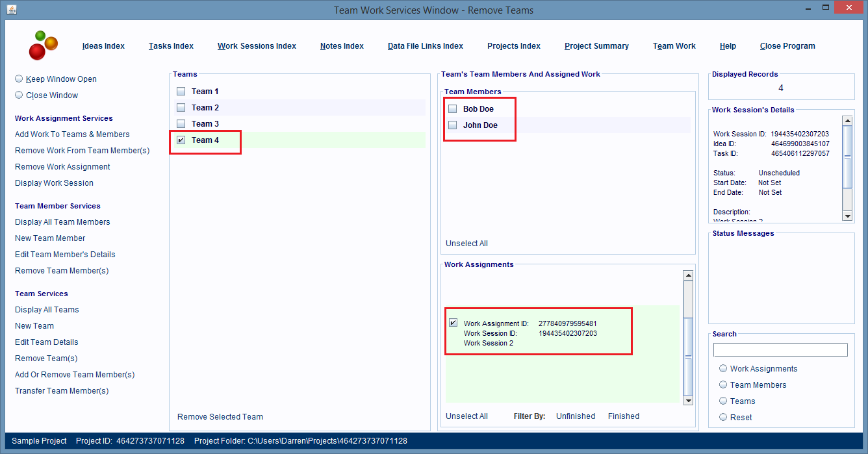Image resolution: width=868 pixels, height=454 pixels.
Task: Click New Team link
Action: tap(34, 326)
